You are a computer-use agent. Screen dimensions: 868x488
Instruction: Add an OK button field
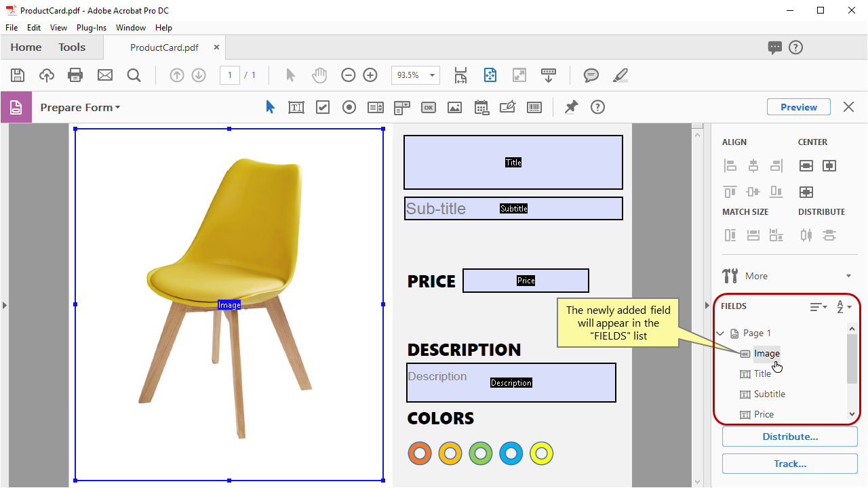point(429,107)
